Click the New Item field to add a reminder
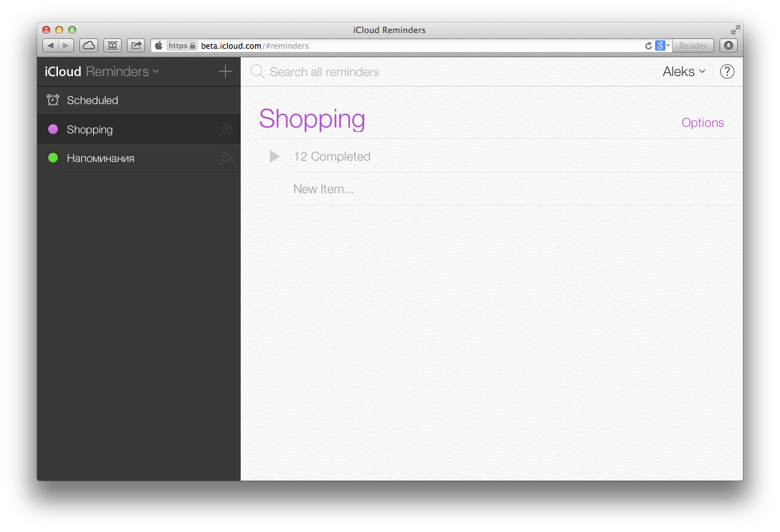780x532 pixels. pyautogui.click(x=323, y=189)
